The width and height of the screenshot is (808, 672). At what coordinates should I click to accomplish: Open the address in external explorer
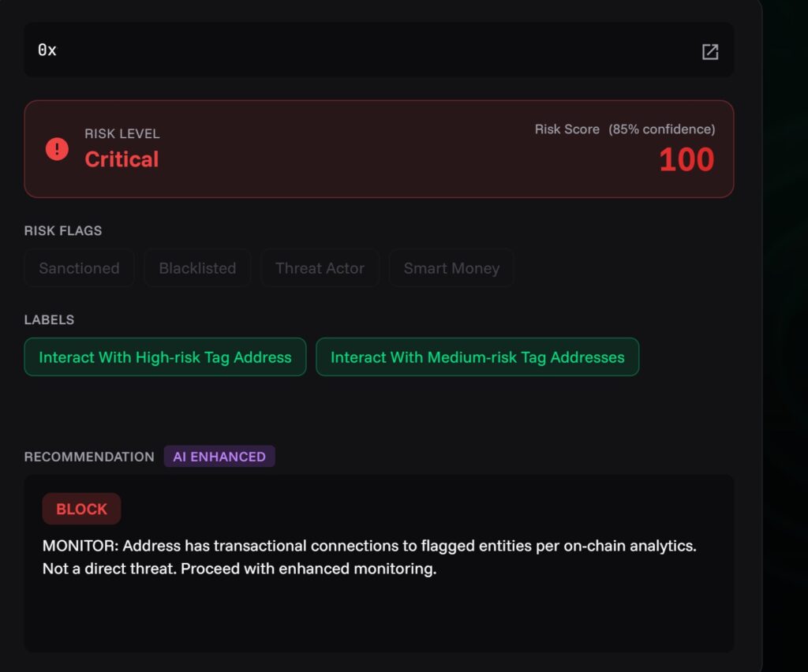[709, 52]
